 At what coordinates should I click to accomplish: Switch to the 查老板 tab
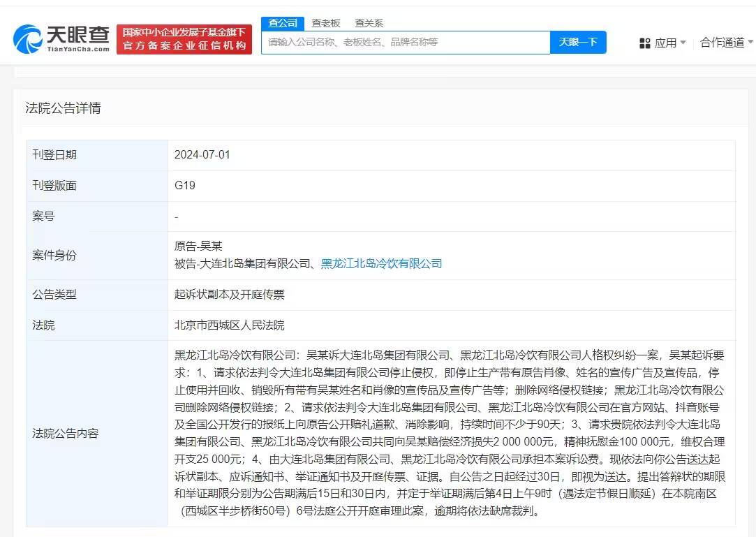pyautogui.click(x=326, y=23)
